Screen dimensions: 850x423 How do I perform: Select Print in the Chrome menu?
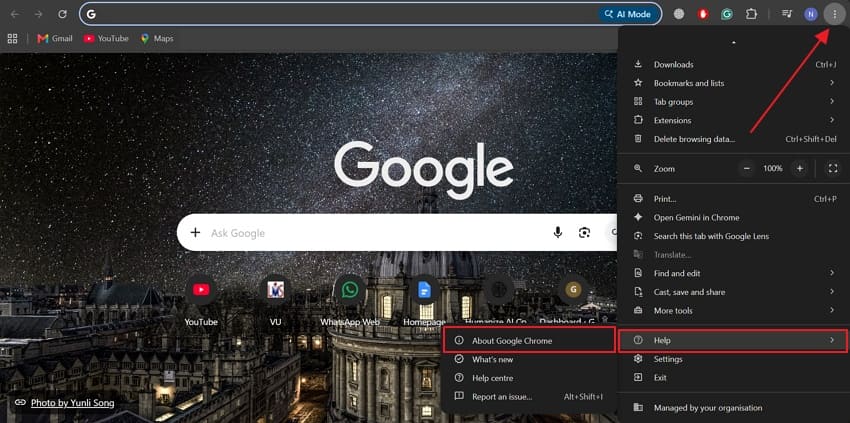pos(735,199)
